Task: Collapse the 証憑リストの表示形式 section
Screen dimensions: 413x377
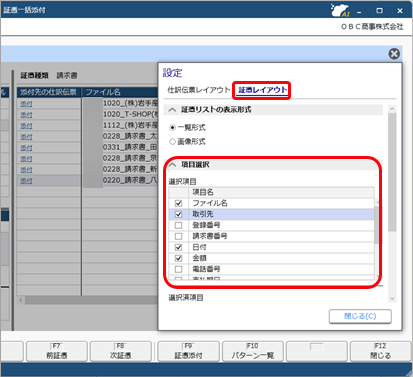Action: point(172,110)
